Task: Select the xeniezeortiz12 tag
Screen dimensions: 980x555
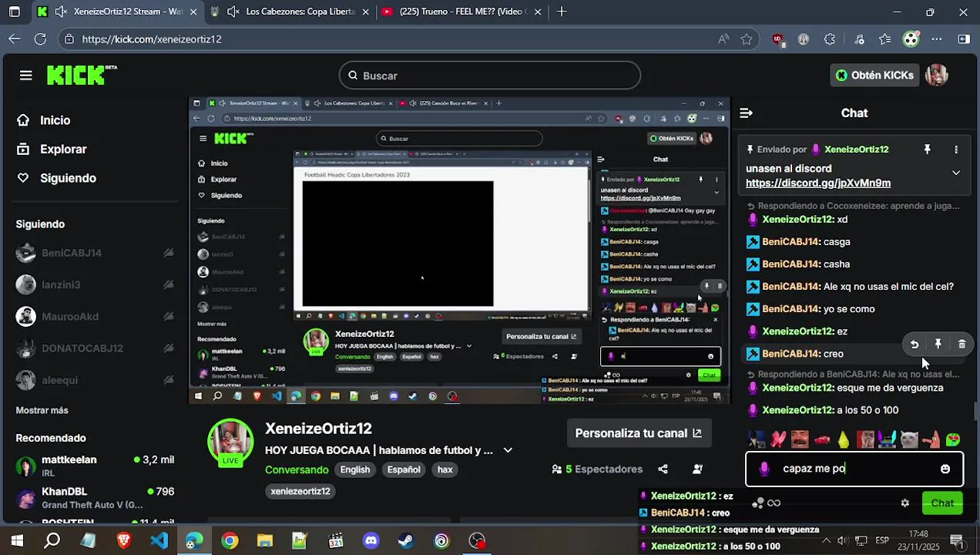Action: (x=300, y=491)
